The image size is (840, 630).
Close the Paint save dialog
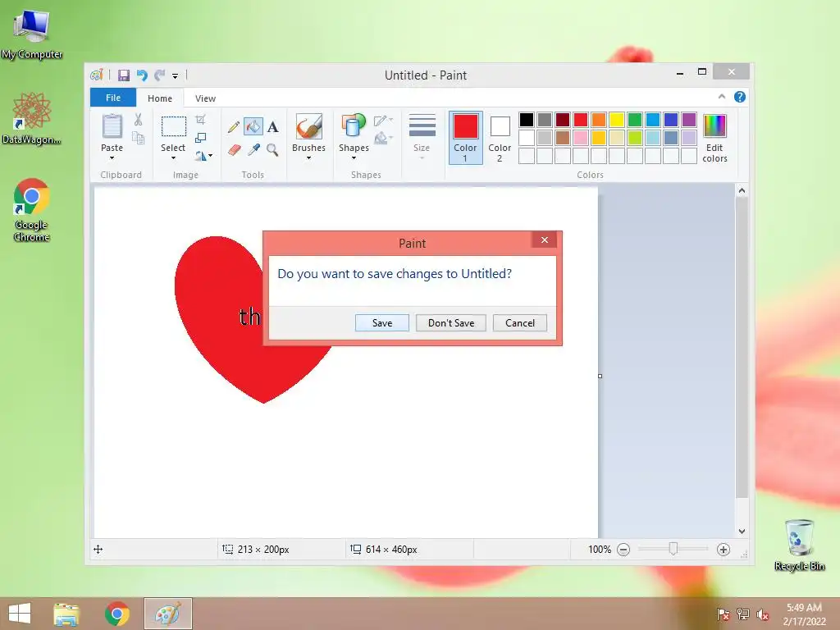click(545, 240)
